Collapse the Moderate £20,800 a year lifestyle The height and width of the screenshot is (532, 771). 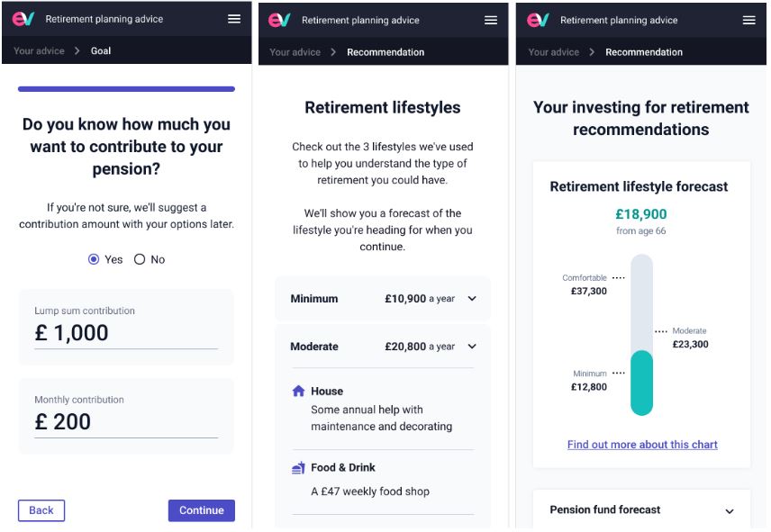[x=383, y=347]
